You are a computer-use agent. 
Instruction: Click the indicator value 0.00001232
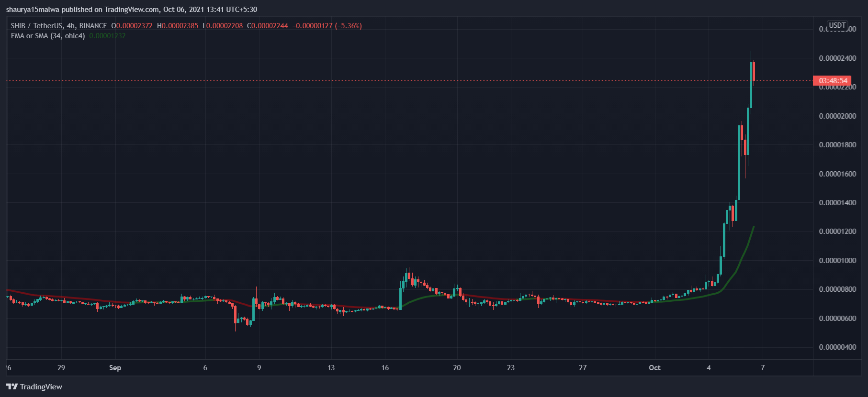tap(107, 36)
